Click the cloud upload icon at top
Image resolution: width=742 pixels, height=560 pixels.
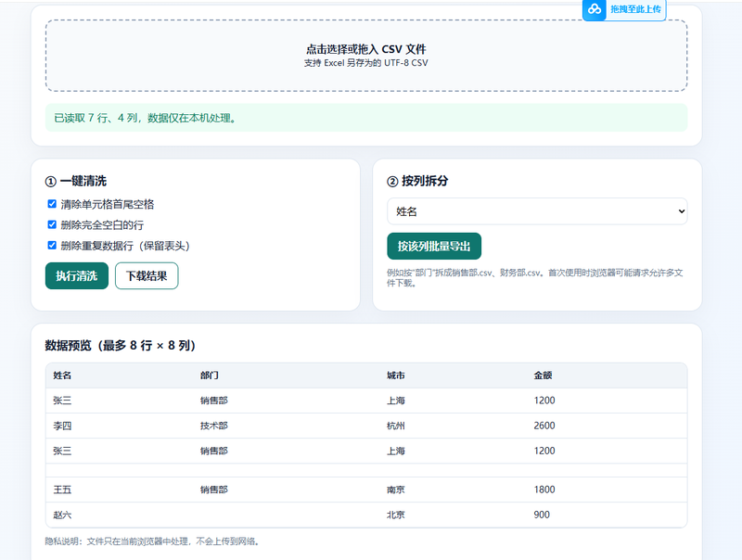click(x=595, y=9)
